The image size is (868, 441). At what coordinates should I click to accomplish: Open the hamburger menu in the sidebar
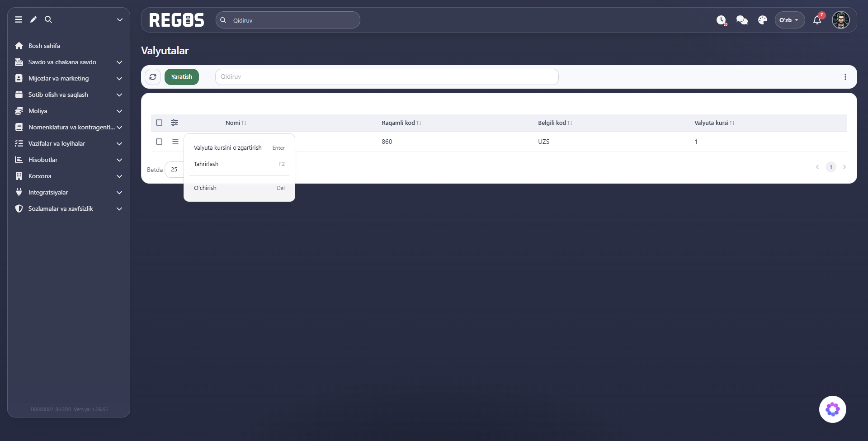19,19
